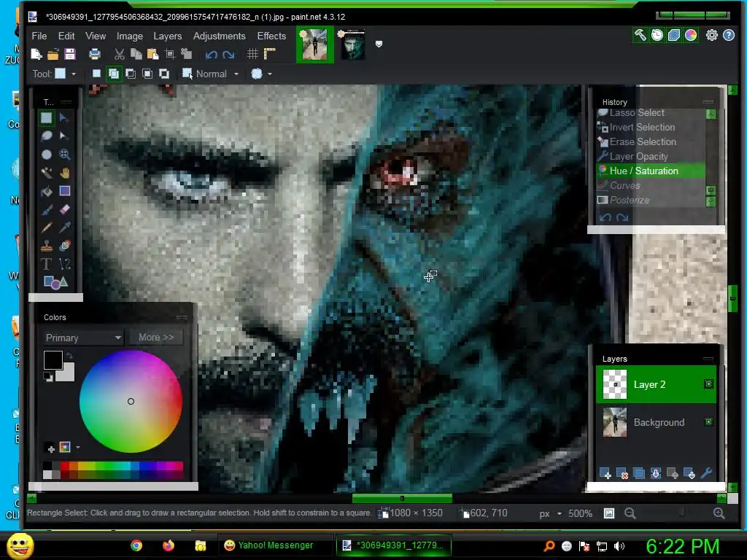The height and width of the screenshot is (560, 747).
Task: Toggle the Layers window button at top right
Action: tap(673, 35)
